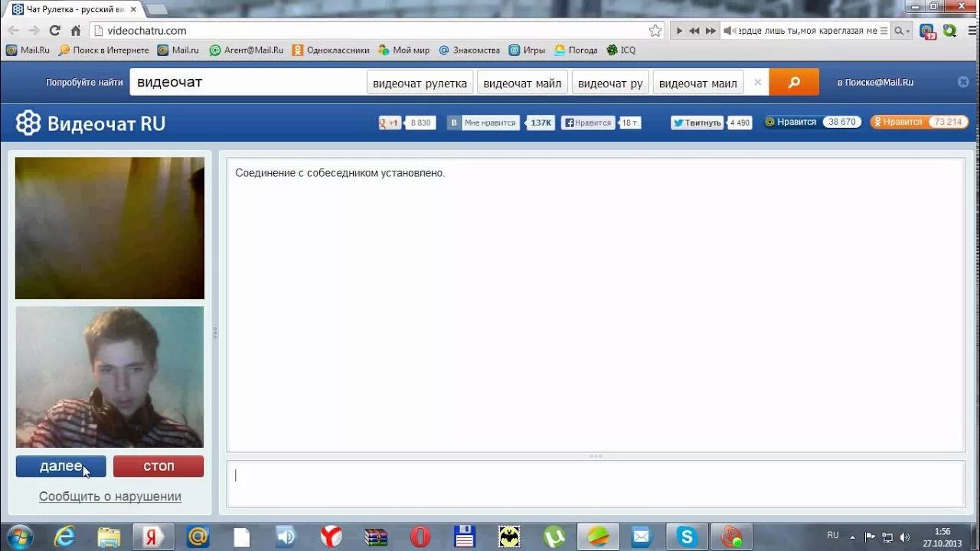This screenshot has height=551, width=980.
Task: Focus the address bar showing videochatru.com
Action: [x=375, y=31]
